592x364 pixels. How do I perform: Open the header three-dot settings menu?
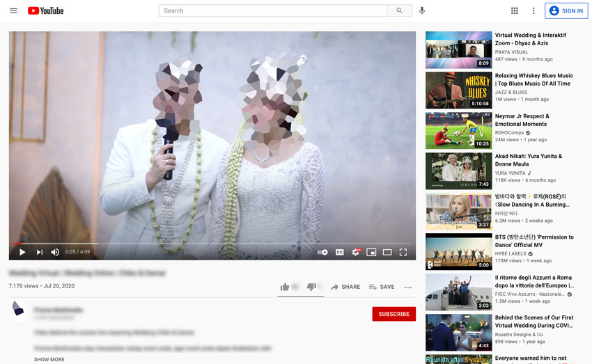[533, 10]
